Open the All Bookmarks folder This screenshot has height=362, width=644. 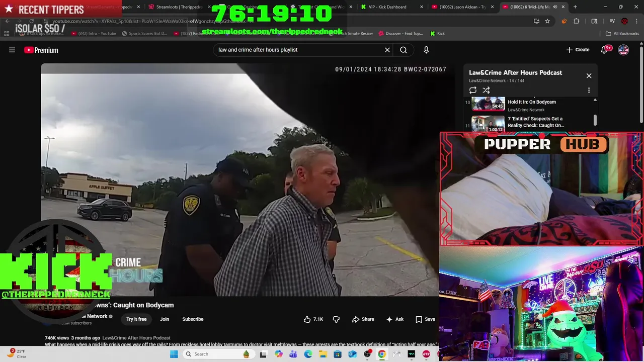coord(622,34)
